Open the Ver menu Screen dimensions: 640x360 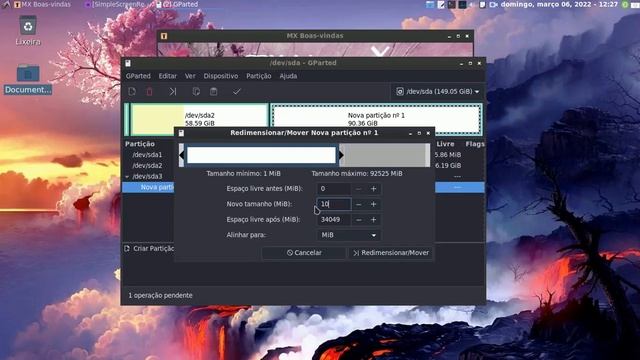190,76
